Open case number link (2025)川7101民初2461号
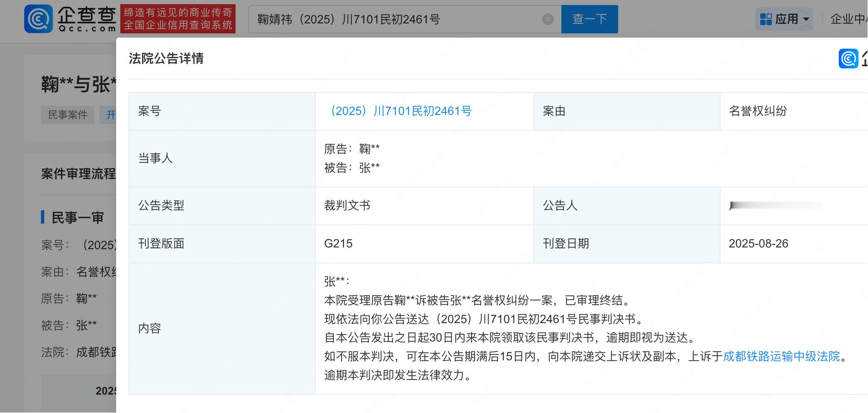 [398, 111]
